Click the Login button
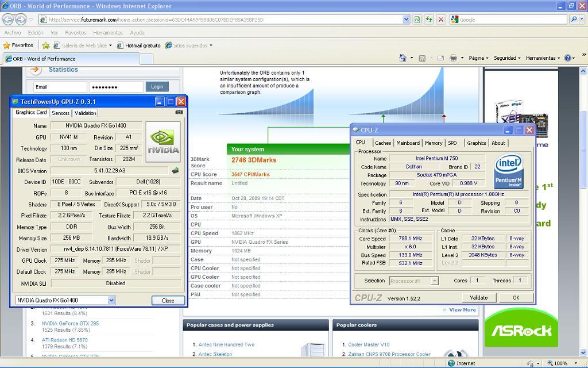 (x=157, y=87)
